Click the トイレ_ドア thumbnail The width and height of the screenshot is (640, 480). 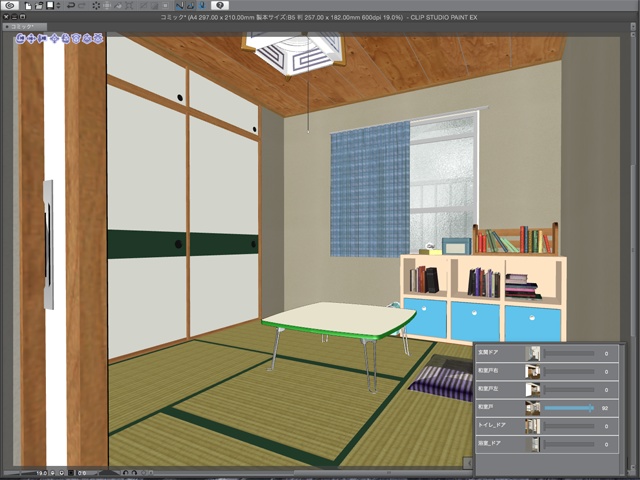[532, 426]
